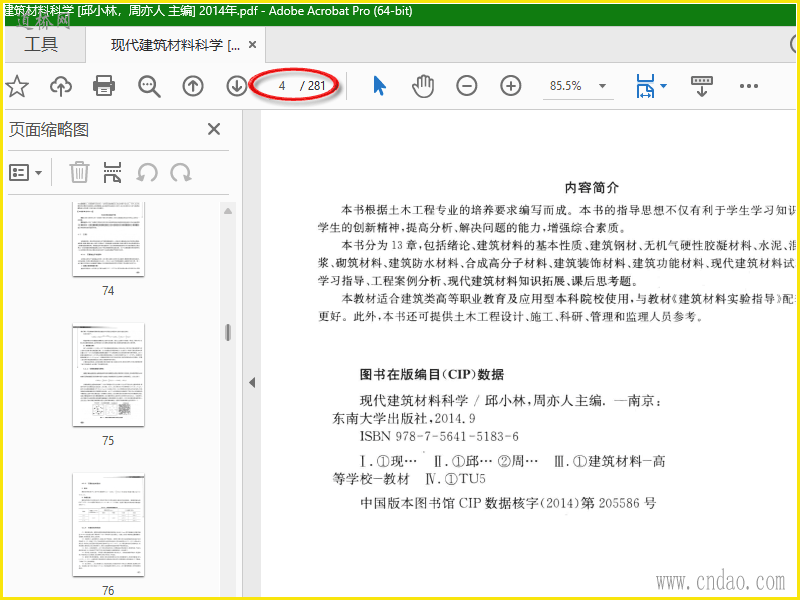Screen dimensions: 800x600
Task: Click the 东南大学出版社,2014.9 text
Action: pos(404,418)
